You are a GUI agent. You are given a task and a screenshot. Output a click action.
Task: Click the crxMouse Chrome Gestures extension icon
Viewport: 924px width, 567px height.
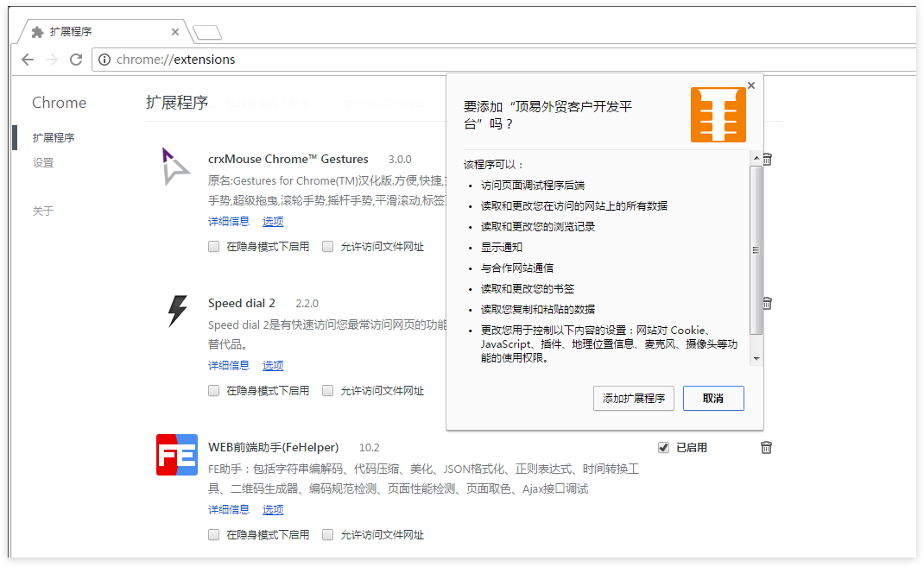[175, 167]
